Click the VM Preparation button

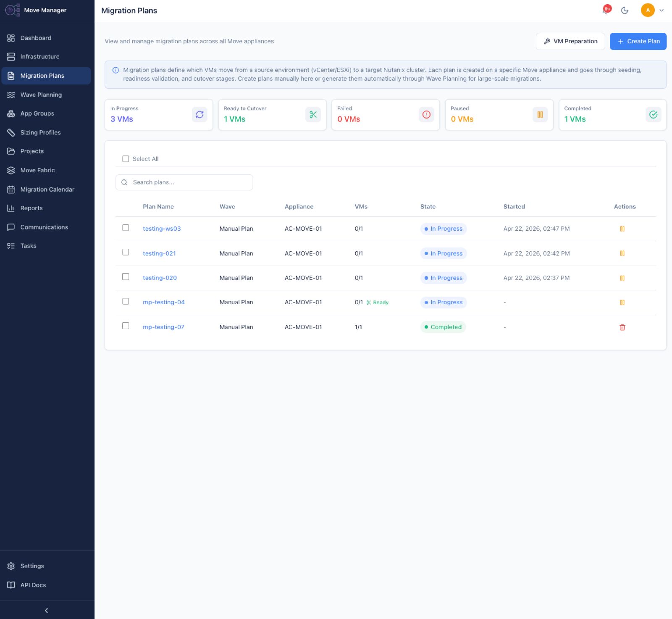pos(570,41)
